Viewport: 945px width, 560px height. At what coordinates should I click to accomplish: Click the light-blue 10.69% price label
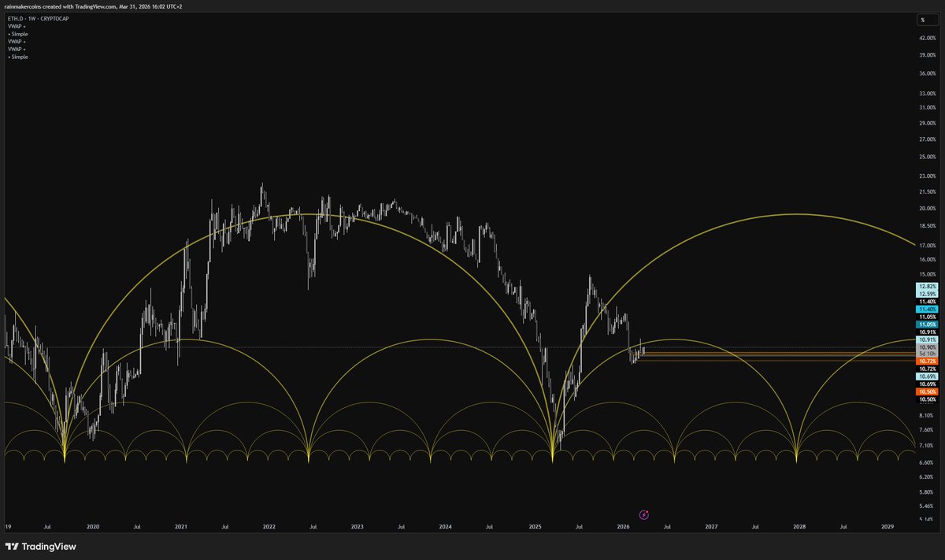(x=928, y=376)
